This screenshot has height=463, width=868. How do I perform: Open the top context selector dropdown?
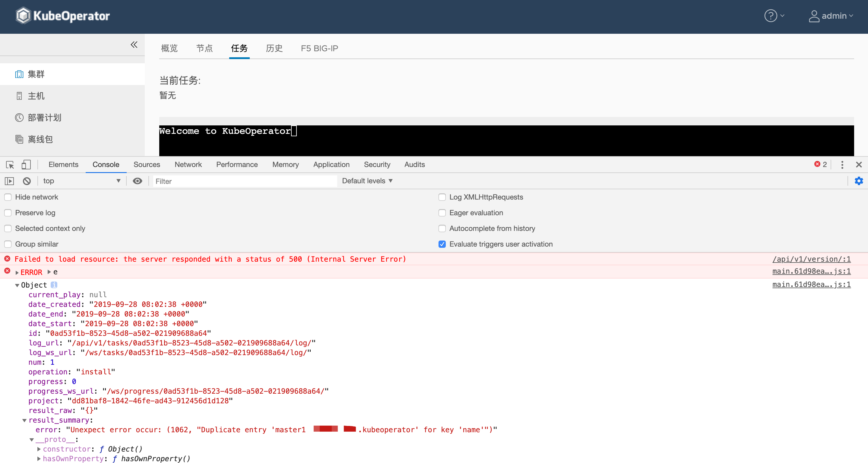coord(81,181)
